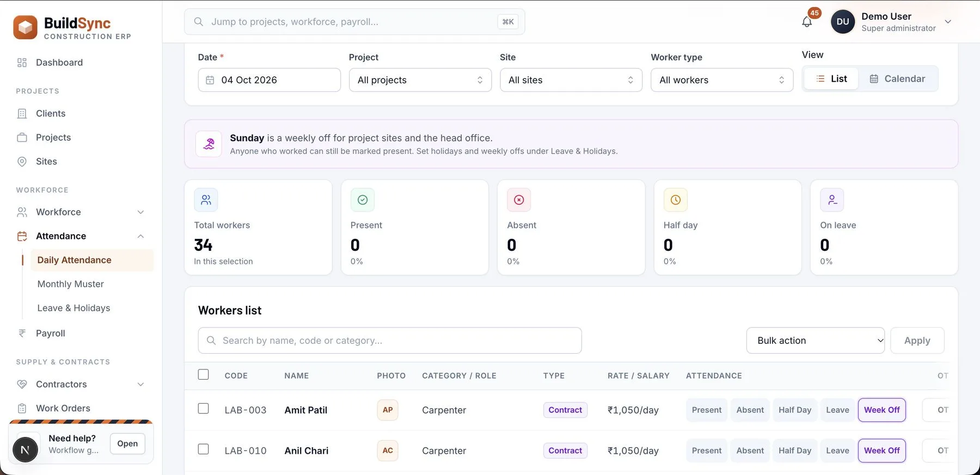
Task: Click the Absent cross card icon
Action: pyautogui.click(x=519, y=200)
